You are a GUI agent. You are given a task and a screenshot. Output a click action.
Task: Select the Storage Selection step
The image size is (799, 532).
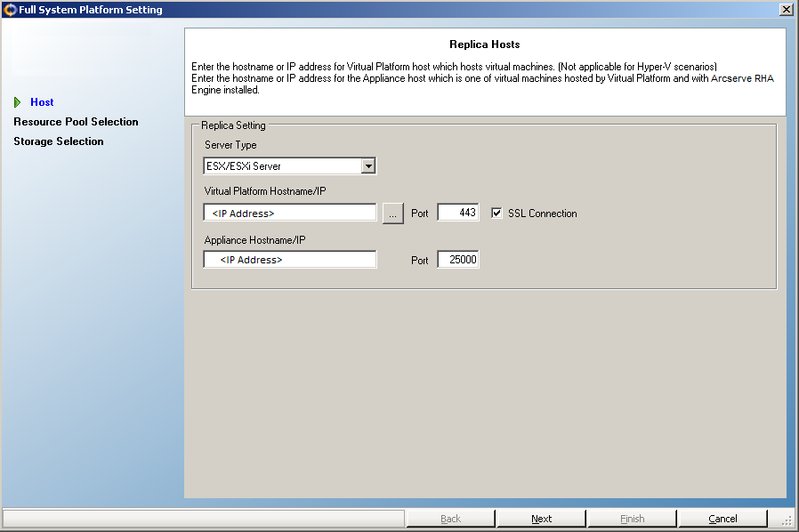tap(59, 141)
